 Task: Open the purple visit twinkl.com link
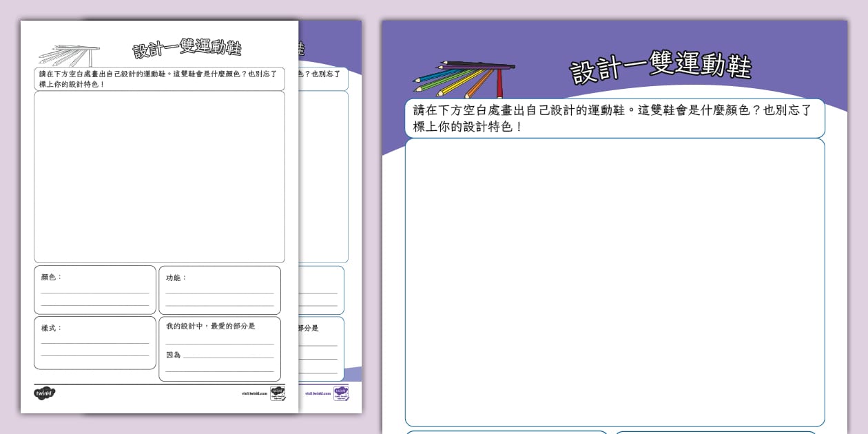pos(318,394)
